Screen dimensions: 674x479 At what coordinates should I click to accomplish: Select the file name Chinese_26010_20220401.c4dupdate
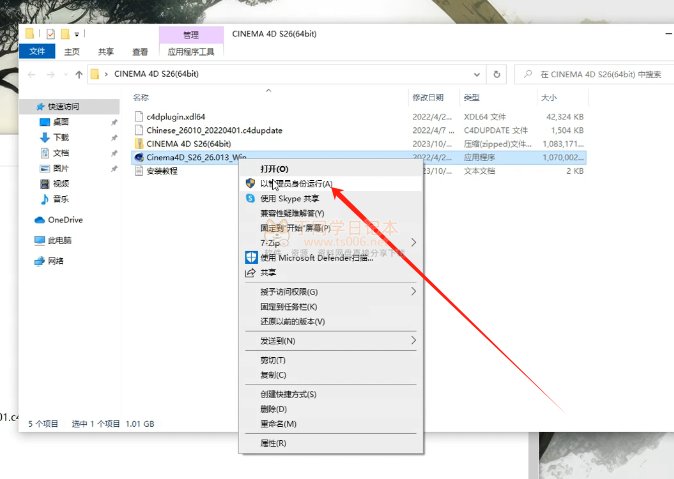[x=214, y=130]
